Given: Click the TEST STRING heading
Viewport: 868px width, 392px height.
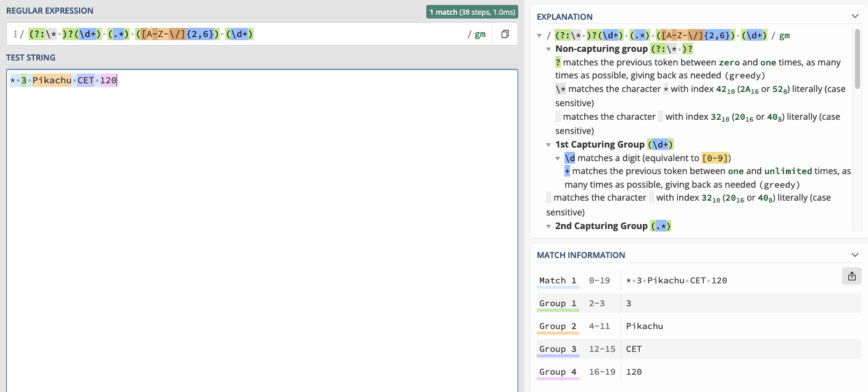Looking at the screenshot, I should (x=31, y=57).
